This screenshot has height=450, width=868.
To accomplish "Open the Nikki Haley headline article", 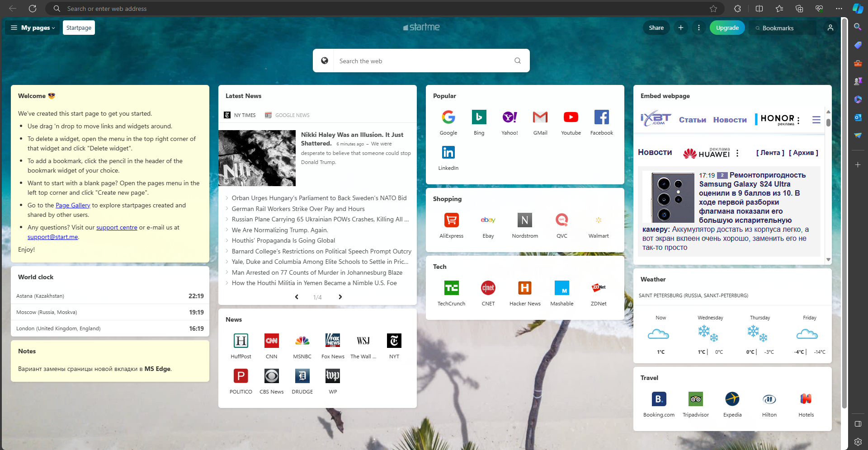I will coord(352,139).
